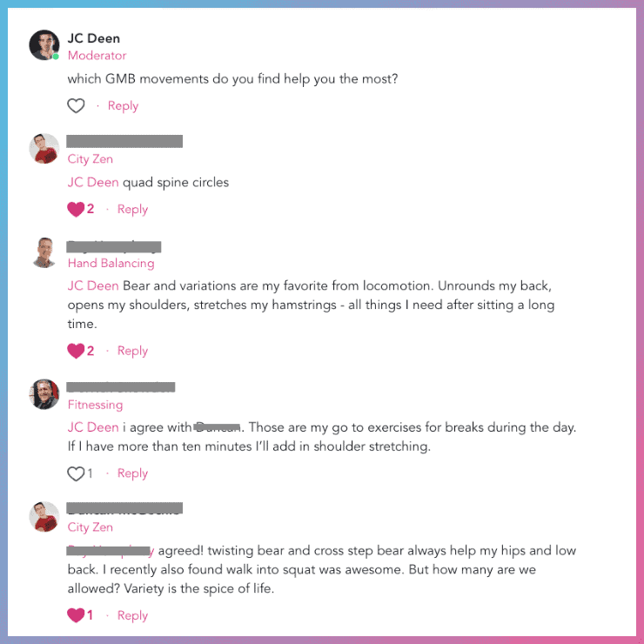644x644 pixels.
Task: Open the Fitnessing group link
Action: 95,405
